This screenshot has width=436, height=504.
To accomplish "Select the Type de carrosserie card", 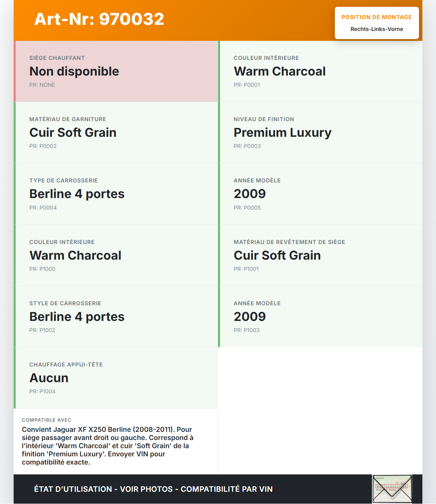I will tap(116, 194).
